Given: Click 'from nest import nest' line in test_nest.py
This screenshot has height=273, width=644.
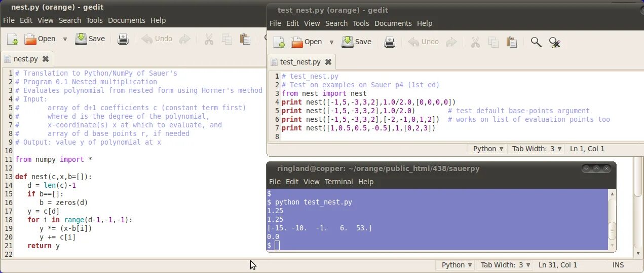Looking at the screenshot, I should (324, 94).
